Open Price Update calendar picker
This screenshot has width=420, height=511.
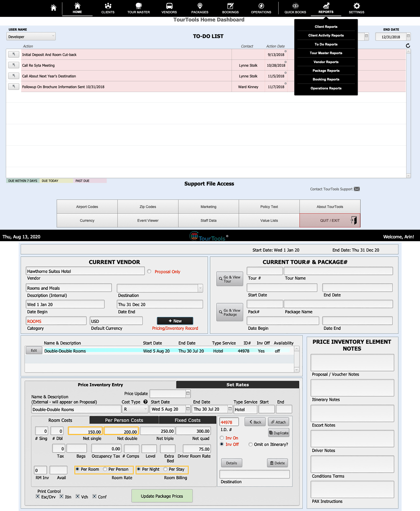[x=188, y=393]
